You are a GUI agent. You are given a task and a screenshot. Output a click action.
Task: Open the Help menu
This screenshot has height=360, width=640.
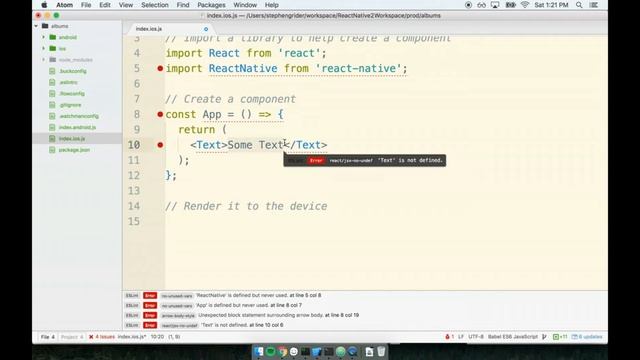point(271,5)
